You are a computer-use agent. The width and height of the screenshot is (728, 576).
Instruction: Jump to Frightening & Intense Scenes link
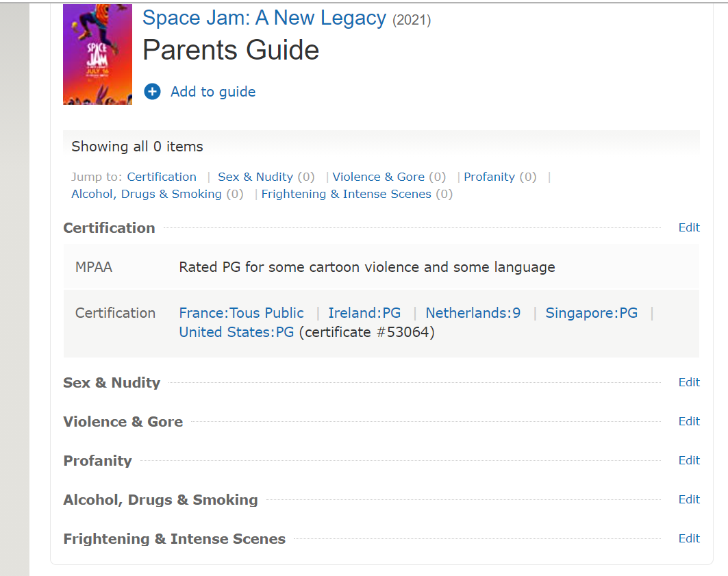pyautogui.click(x=346, y=194)
